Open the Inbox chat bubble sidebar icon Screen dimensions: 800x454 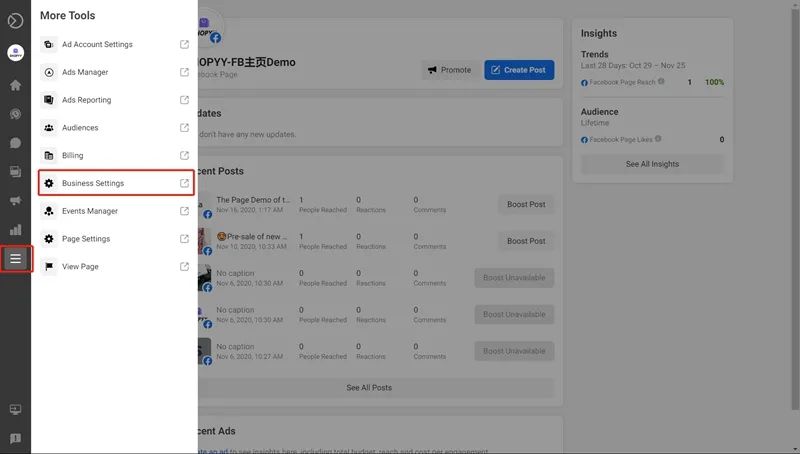(x=15, y=143)
